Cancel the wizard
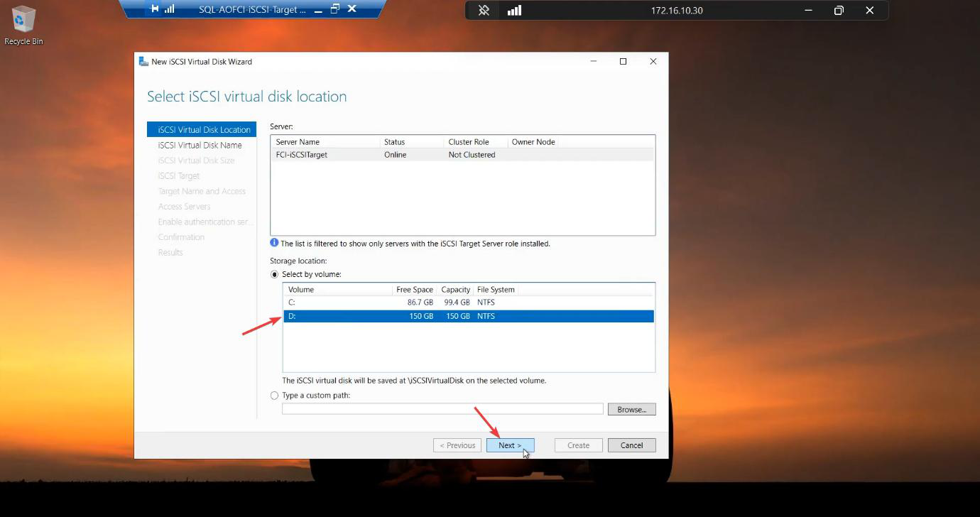 (631, 445)
